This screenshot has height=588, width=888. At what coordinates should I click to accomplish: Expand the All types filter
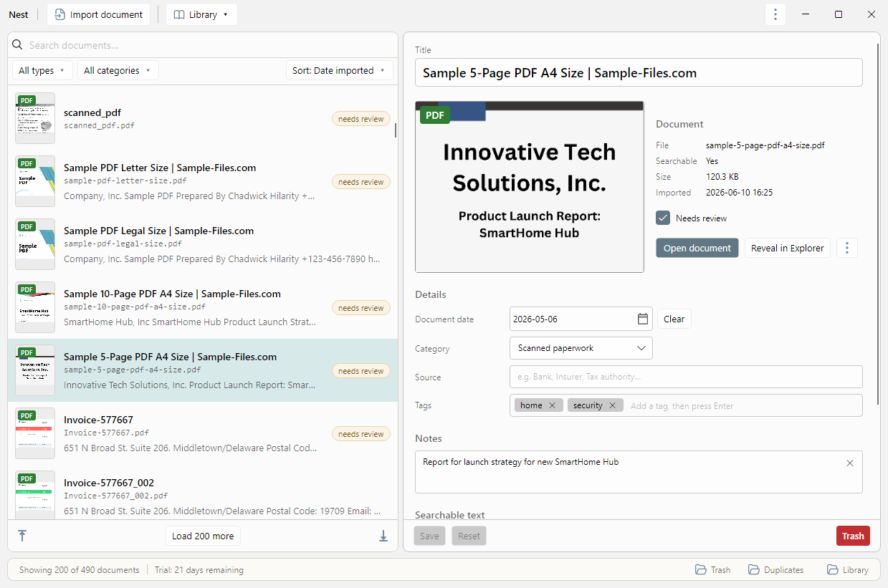tap(42, 70)
